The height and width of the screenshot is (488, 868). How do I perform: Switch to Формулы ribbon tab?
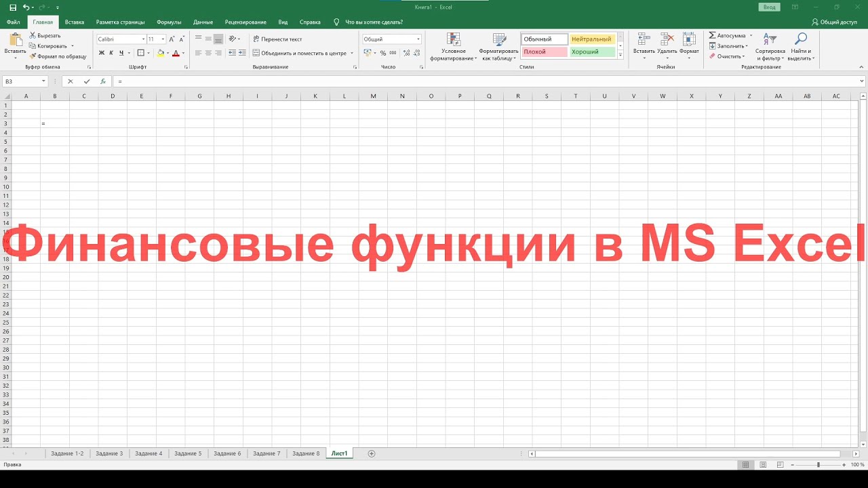pos(169,22)
